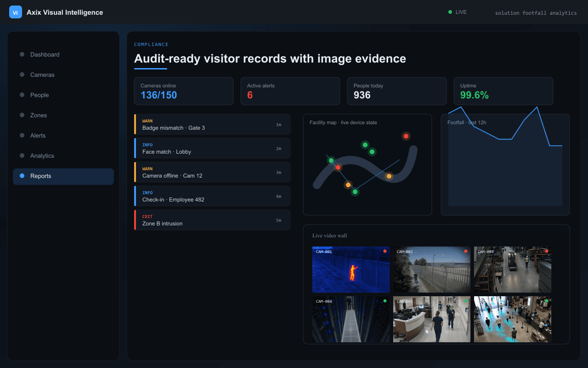View the CAM-005 reception desk feed
This screenshot has height=368, width=588.
click(432, 319)
